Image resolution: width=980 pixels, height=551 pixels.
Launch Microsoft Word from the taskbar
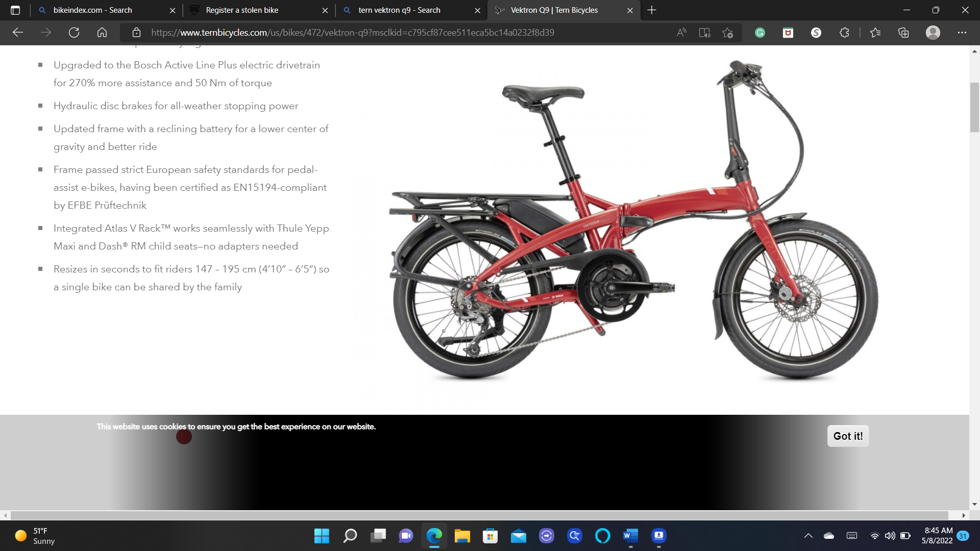[630, 536]
